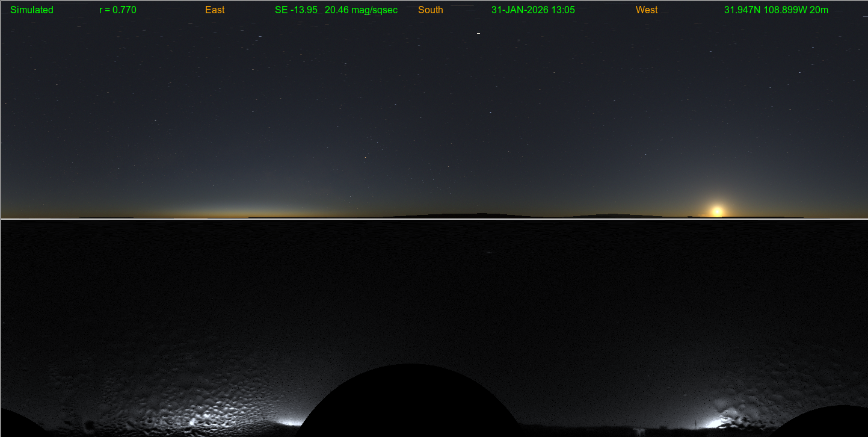Click the bright moon near the western horizon
The height and width of the screenshot is (437, 868).
click(x=716, y=211)
